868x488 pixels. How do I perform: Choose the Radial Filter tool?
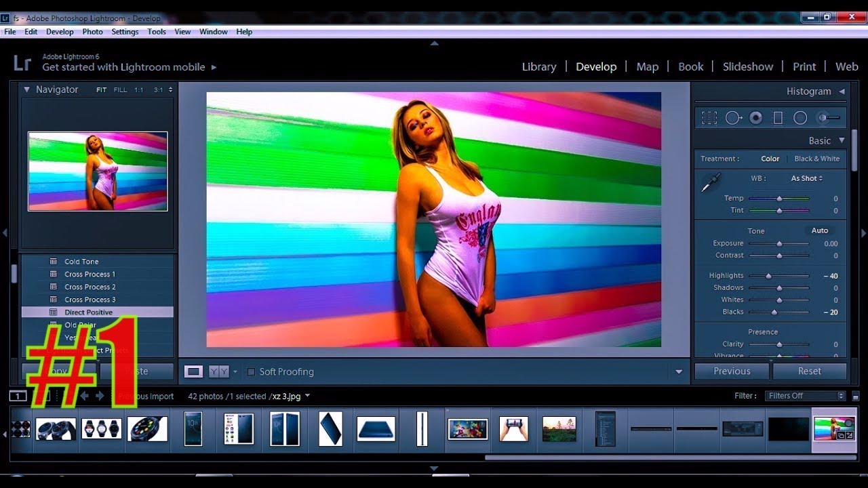[800, 118]
